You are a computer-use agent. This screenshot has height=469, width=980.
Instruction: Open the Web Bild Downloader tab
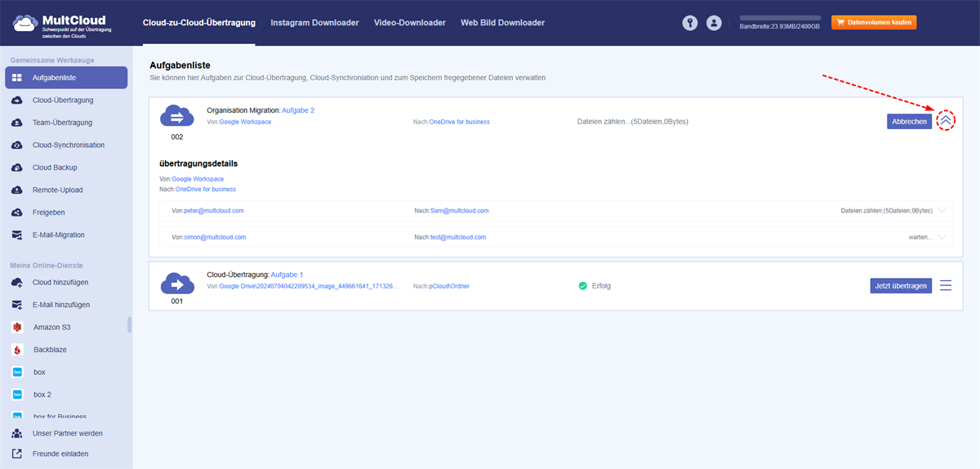coord(502,23)
